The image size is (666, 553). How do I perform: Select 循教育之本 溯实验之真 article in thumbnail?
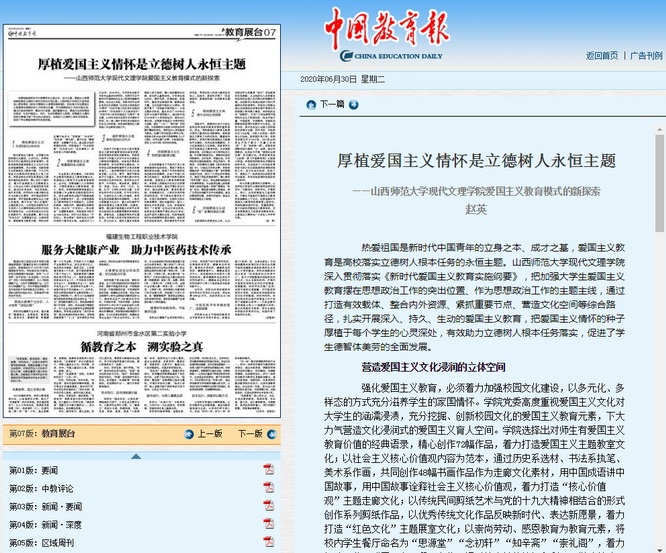[142, 347]
